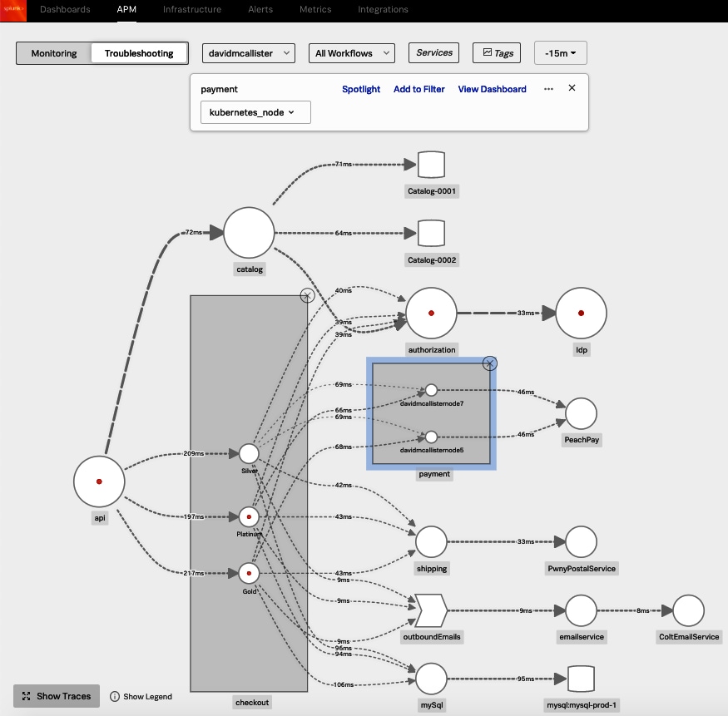This screenshot has height=716, width=728.
Task: Click the Services button
Action: (433, 53)
